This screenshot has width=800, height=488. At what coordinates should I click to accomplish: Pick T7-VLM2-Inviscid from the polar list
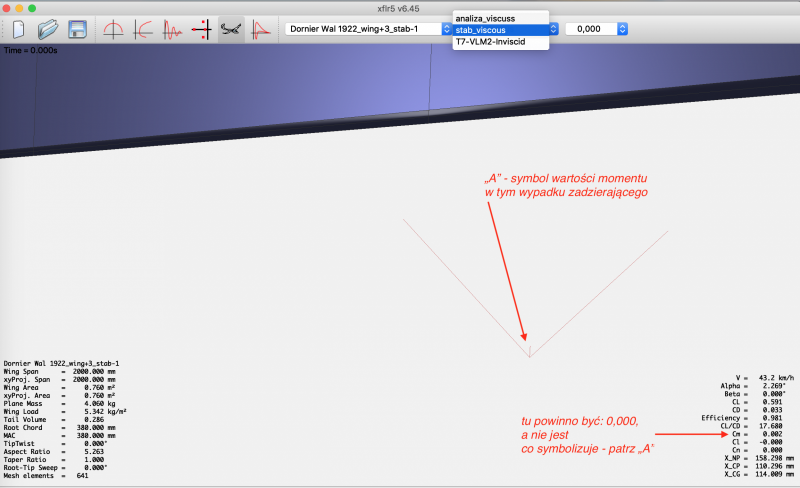[x=492, y=42]
